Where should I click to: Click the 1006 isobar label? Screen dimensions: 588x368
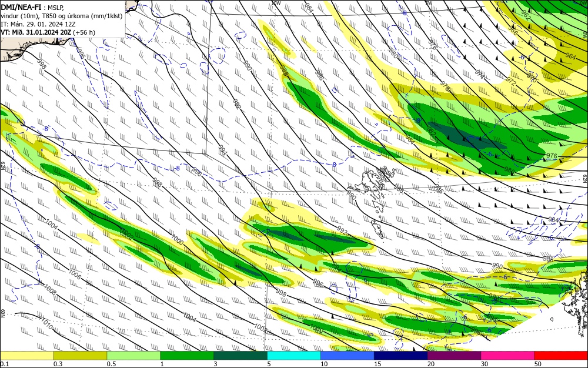(x=75, y=275)
